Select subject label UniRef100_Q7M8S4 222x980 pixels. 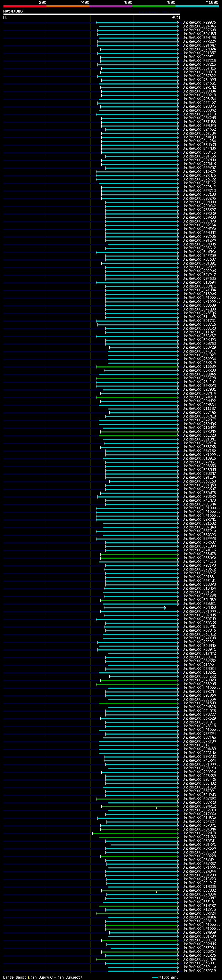(x=199, y=894)
